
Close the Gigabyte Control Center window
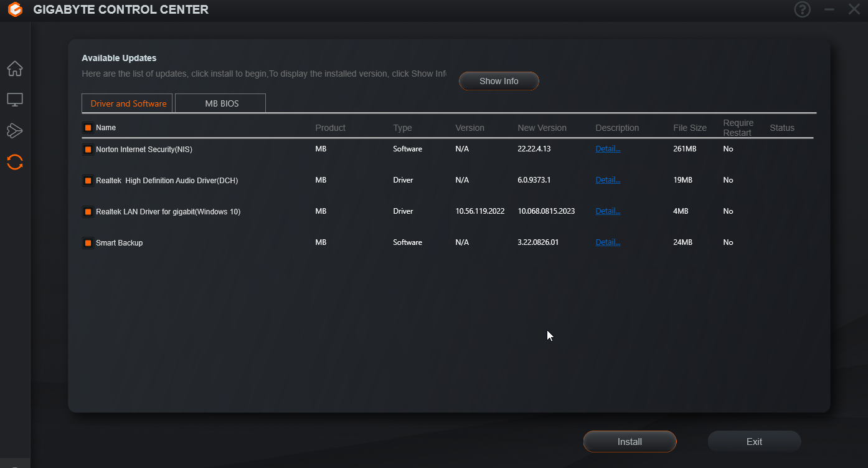[854, 9]
